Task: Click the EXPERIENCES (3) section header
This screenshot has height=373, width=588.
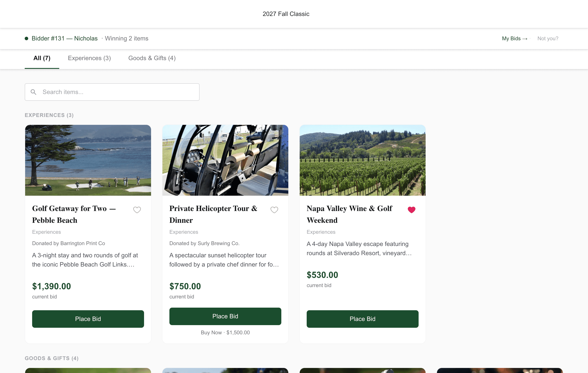Action: (x=49, y=115)
